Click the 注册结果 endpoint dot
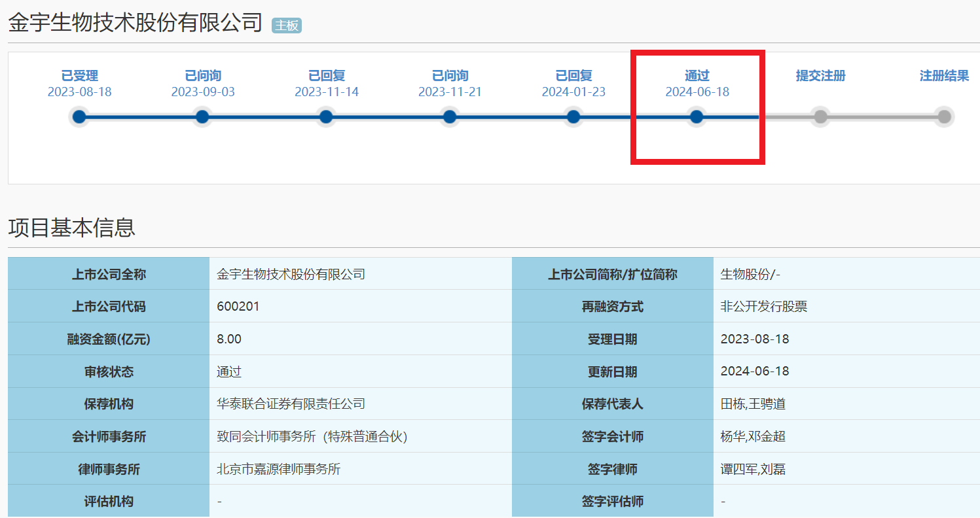980x518 pixels. (x=943, y=117)
